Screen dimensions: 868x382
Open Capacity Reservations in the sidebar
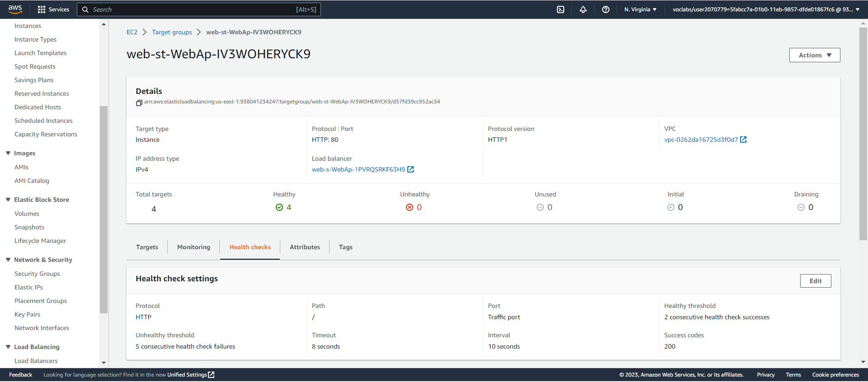[46, 134]
